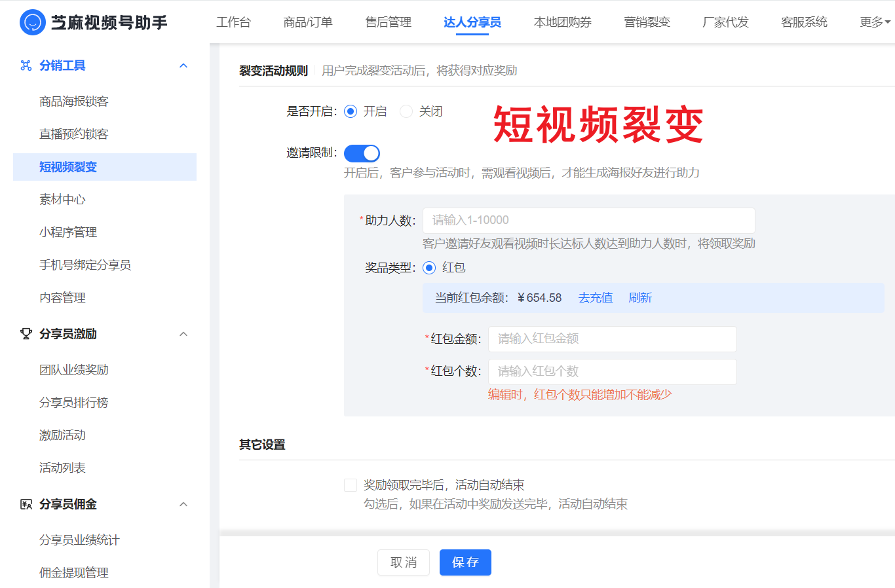Viewport: 895px width, 588px height.
Task: Select the 开启 radio button
Action: point(351,111)
